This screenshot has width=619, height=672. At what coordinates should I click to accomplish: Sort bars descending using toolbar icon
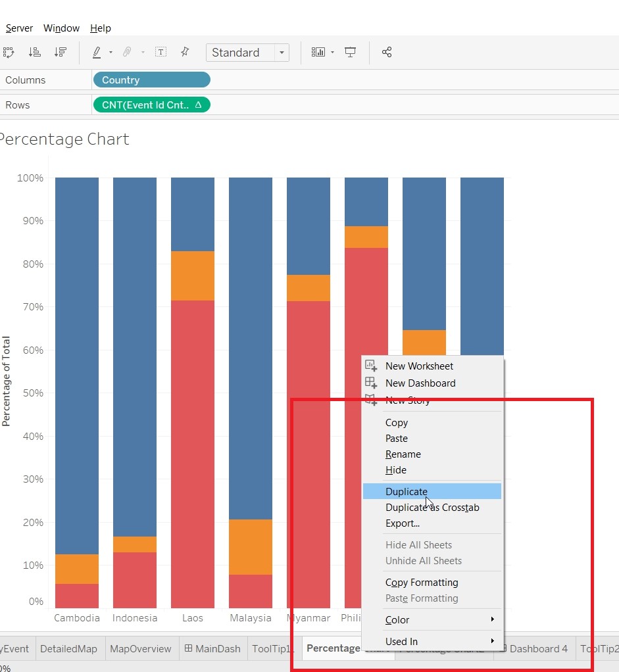click(x=60, y=53)
